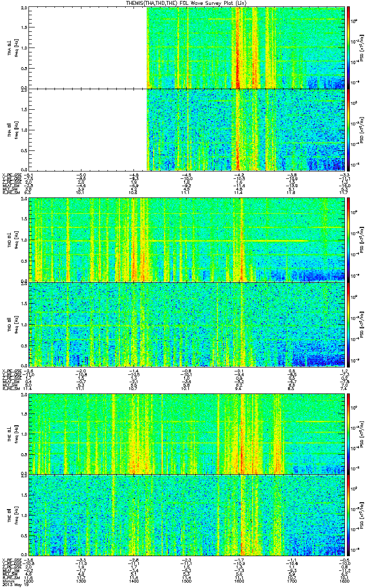Click the '1800' time tick label

[345, 581]
